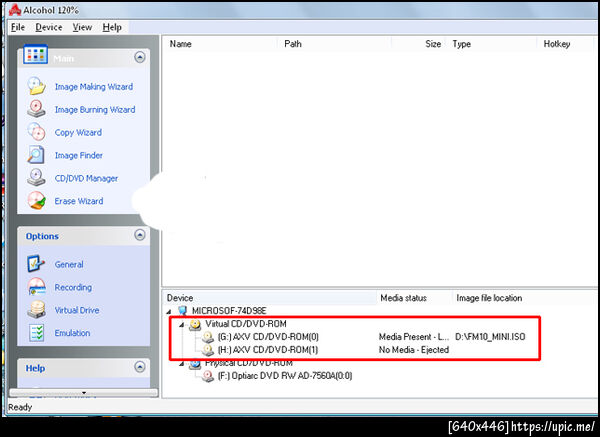
Task: Click the Image Finder magnifier icon
Action: 37,155
